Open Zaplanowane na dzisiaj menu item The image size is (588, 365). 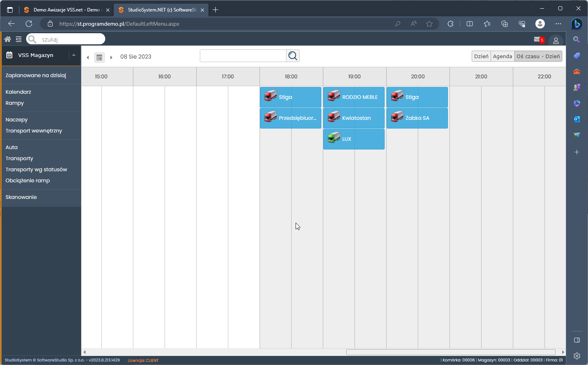click(x=36, y=75)
